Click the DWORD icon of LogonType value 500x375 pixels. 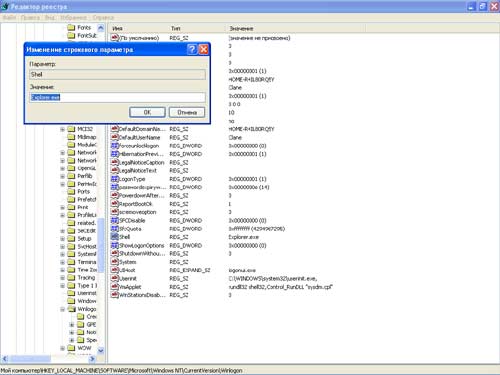coord(115,179)
